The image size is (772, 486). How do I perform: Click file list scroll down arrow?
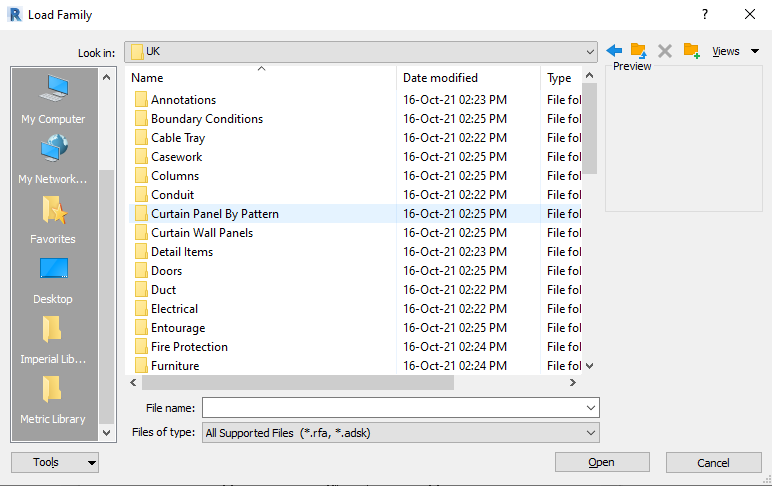coord(589,366)
